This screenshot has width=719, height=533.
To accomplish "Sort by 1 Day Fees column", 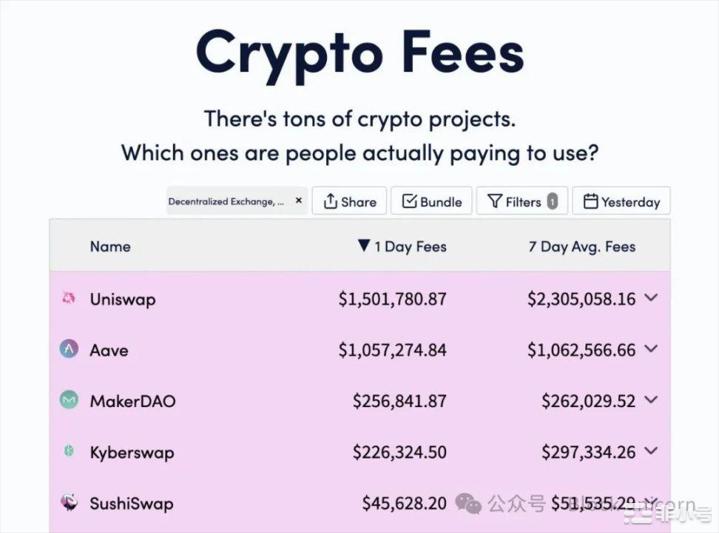I will click(x=402, y=246).
